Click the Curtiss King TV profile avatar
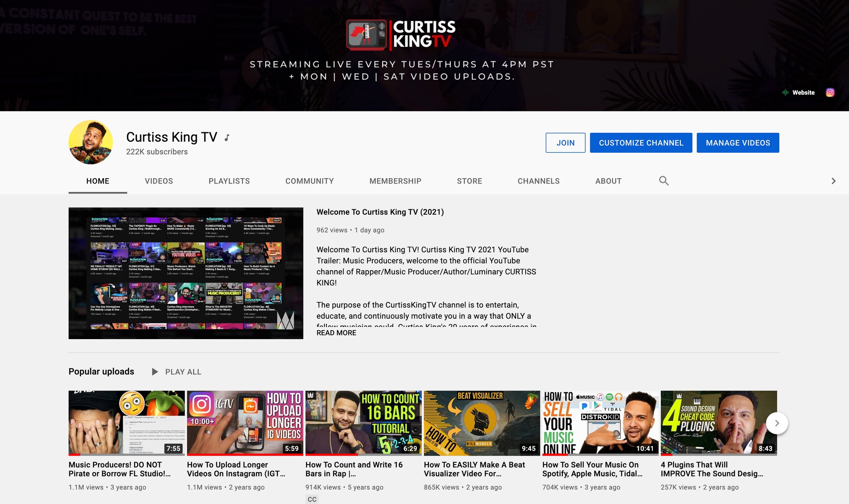This screenshot has width=849, height=504. [91, 142]
